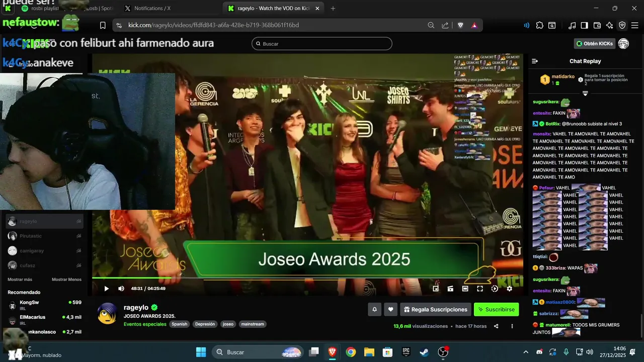This screenshot has height=362, width=644.
Task: Open Epic Games Launcher from taskbar
Action: 406,352
